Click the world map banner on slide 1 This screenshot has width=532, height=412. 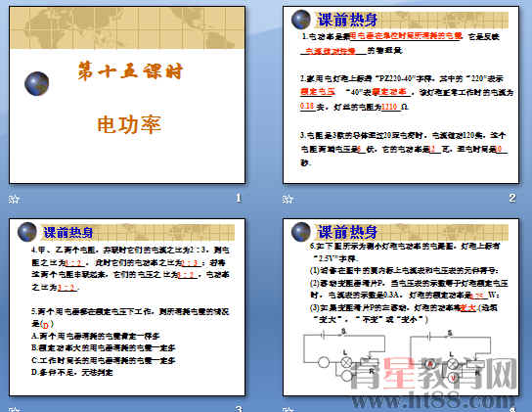pos(127,27)
